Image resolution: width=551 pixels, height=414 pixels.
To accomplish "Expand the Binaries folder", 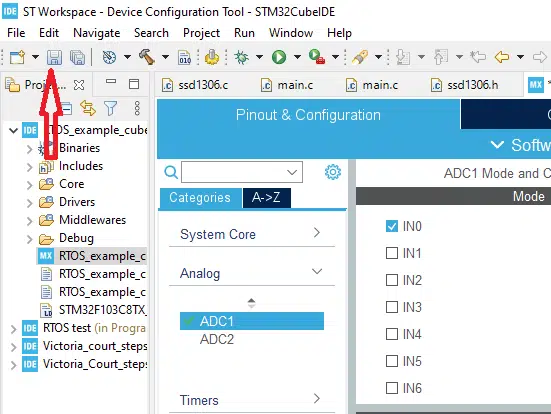I will pos(30,149).
